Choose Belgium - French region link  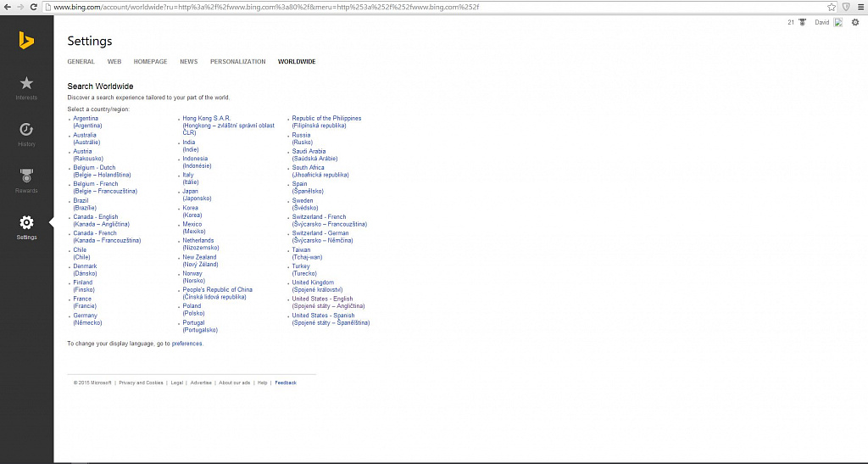[105, 187]
